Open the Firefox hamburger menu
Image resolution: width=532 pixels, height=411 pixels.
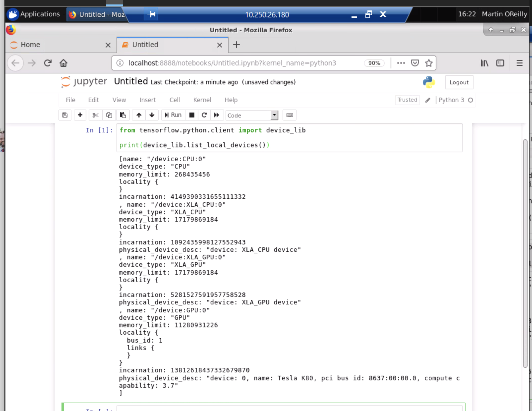tap(519, 63)
